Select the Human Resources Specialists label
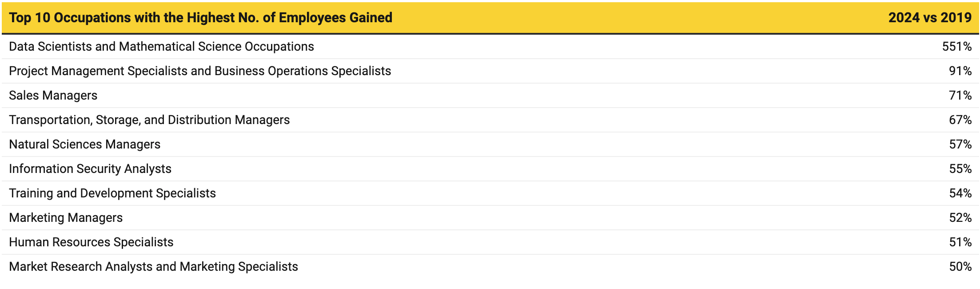Screen dimensions: 980x289 pos(91,242)
